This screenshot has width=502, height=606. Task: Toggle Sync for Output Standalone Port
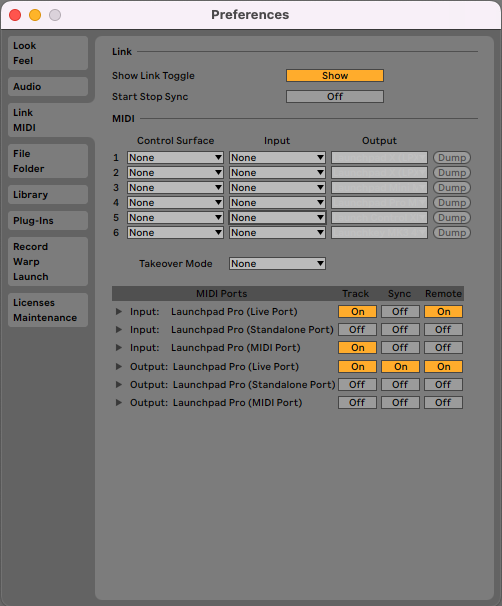tap(400, 385)
